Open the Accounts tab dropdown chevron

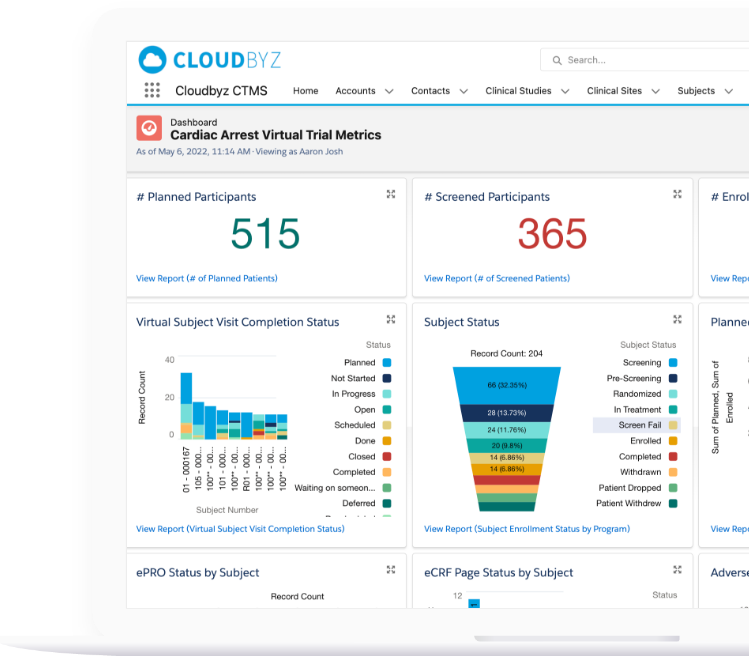pos(389,91)
